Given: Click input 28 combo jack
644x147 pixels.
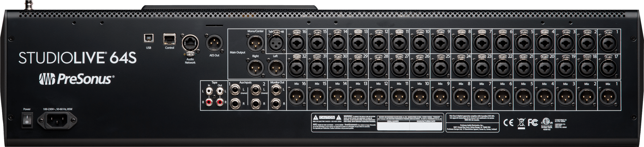Looking at the screenshot, I should (x=379, y=68).
